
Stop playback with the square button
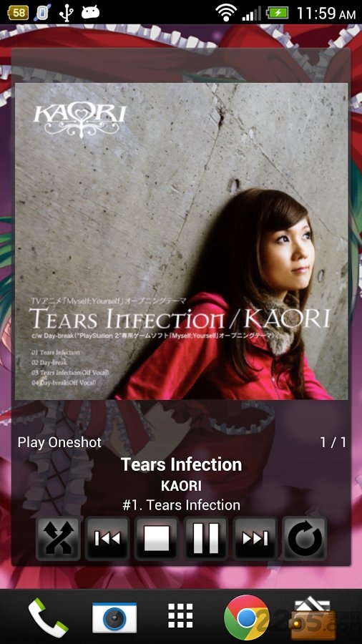(157, 538)
